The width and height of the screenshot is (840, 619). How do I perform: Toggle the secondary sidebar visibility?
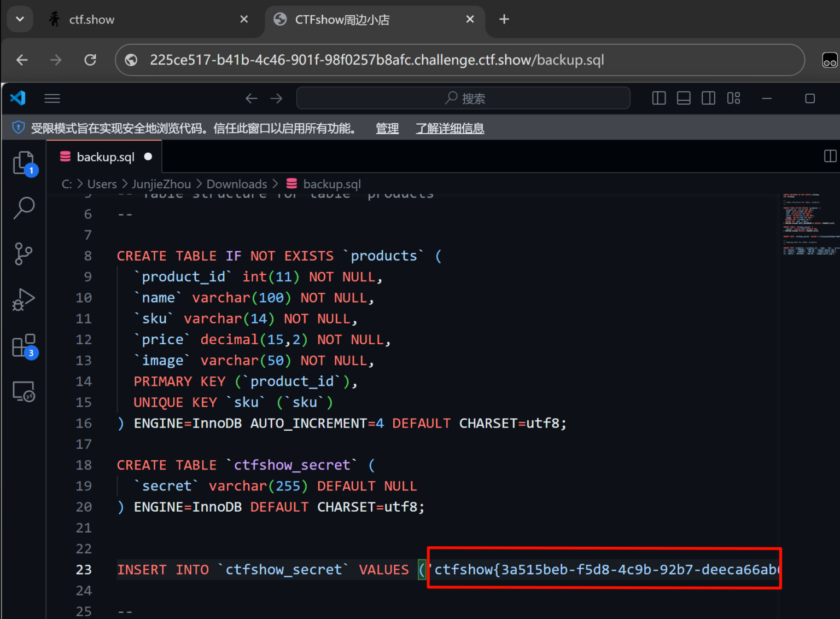708,98
